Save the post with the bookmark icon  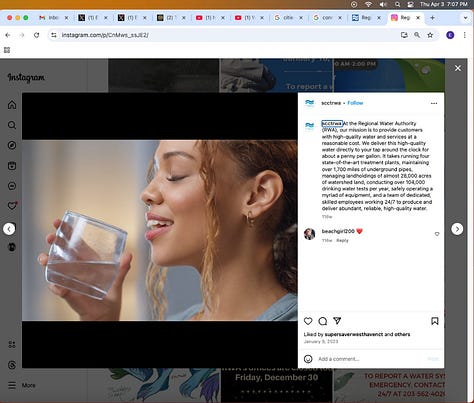pyautogui.click(x=435, y=321)
